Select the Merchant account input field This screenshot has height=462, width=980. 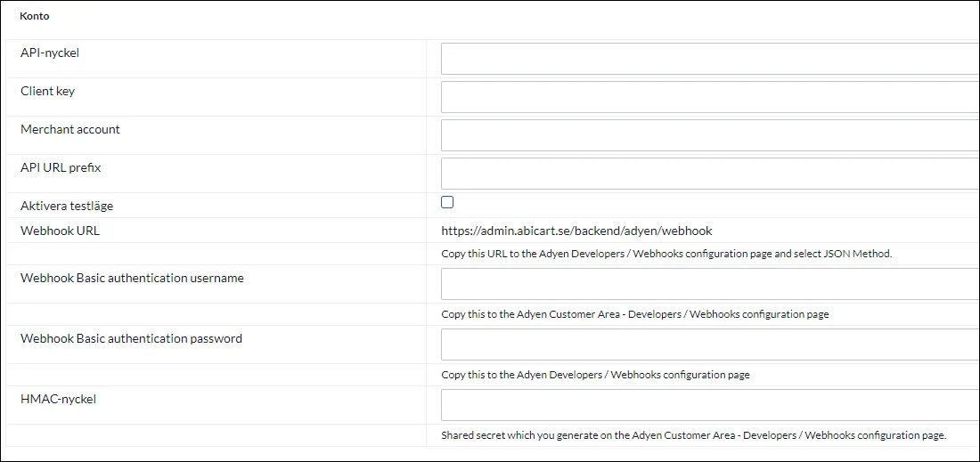tap(710, 135)
